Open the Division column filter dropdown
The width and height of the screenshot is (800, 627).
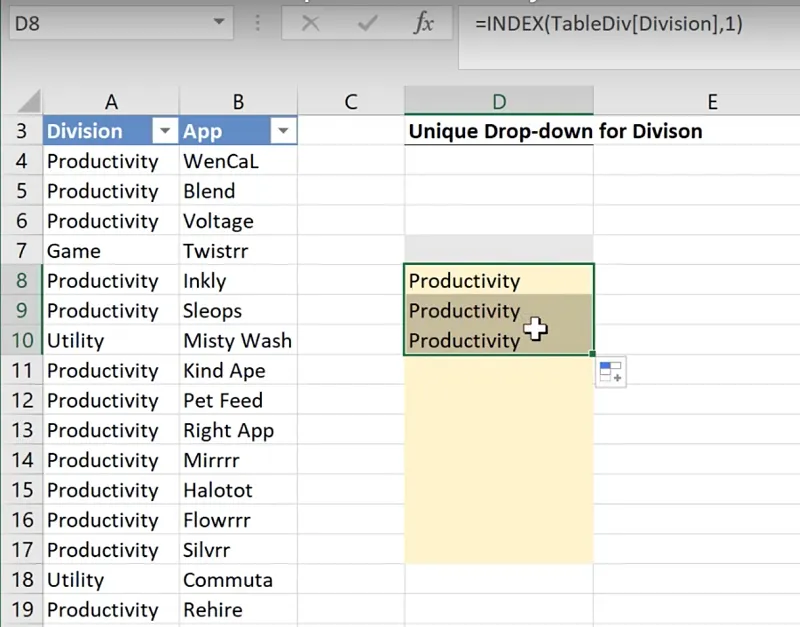(163, 131)
